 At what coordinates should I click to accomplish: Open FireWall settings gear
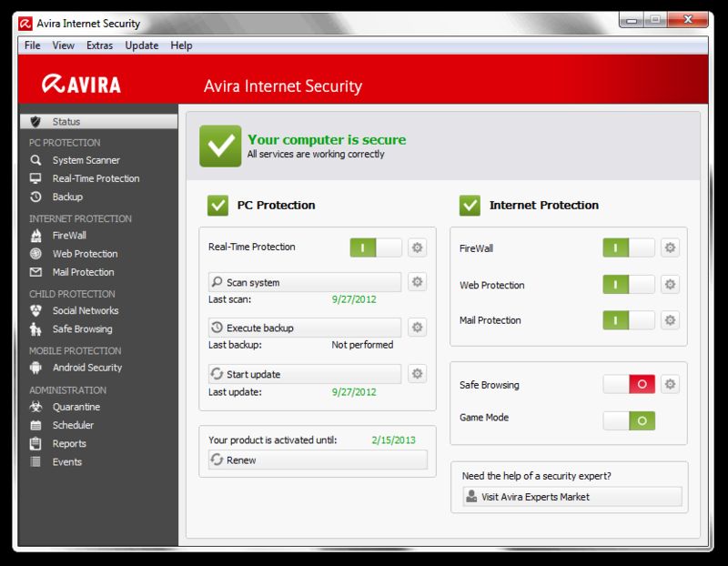click(x=670, y=248)
